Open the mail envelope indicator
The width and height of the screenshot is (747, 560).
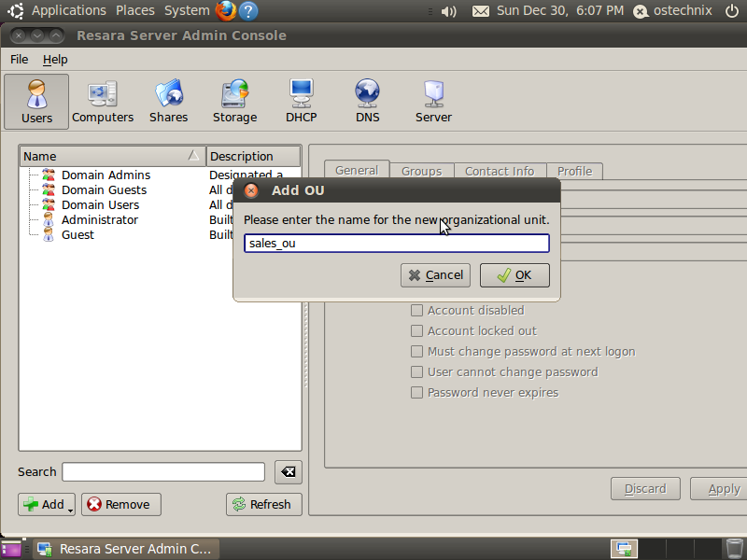pos(481,11)
